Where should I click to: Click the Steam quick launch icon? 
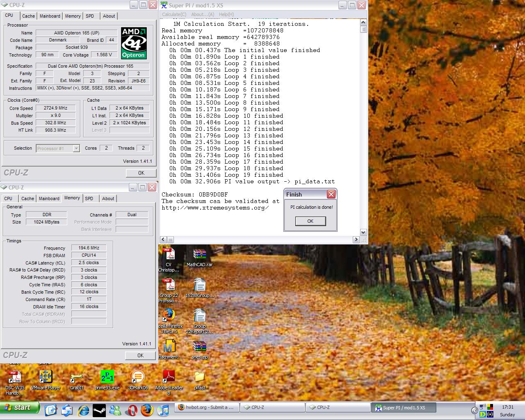point(99,410)
